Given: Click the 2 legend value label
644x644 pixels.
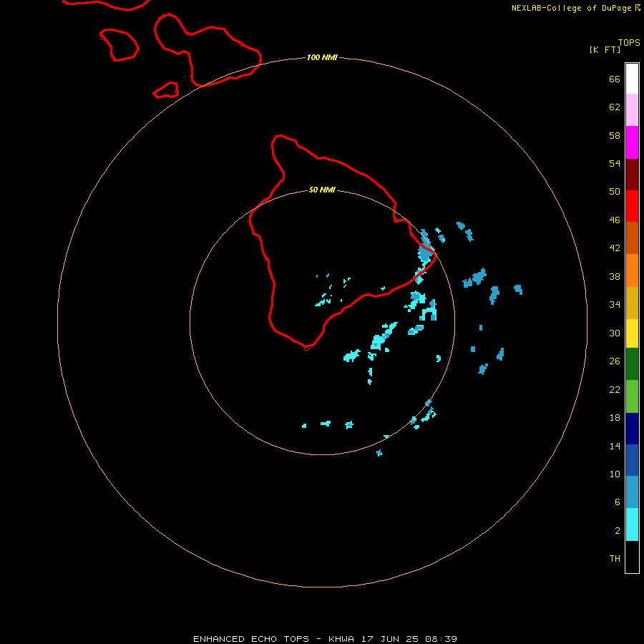Looking at the screenshot, I should tap(618, 530).
